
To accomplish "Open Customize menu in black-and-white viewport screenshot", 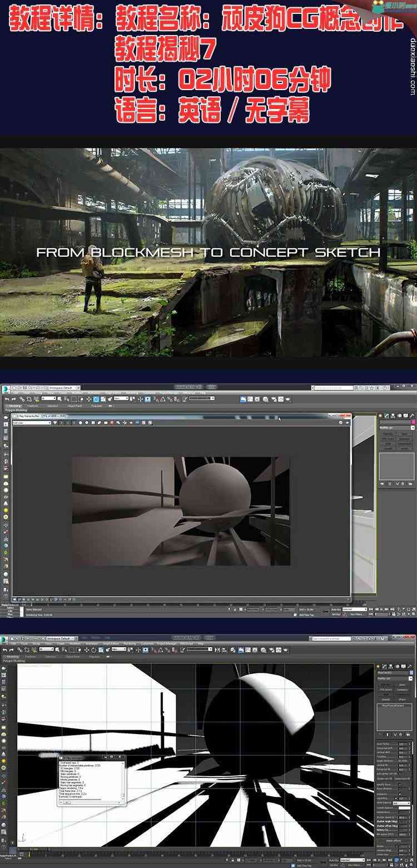I will 147,643.
